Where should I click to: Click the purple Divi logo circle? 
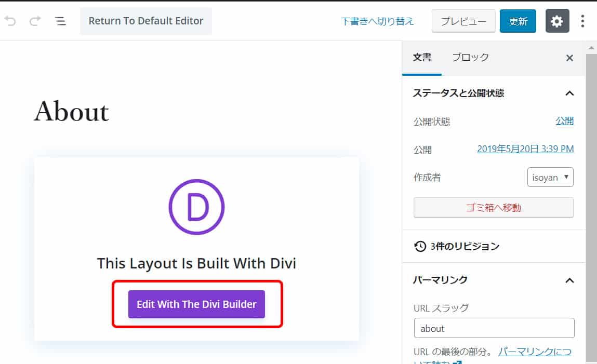pos(196,207)
